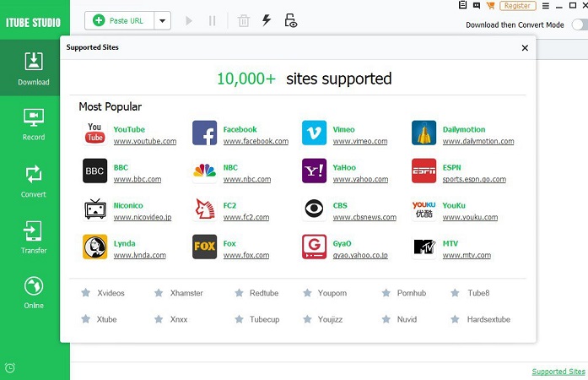Click the Register button
588x380 pixels.
tap(517, 6)
